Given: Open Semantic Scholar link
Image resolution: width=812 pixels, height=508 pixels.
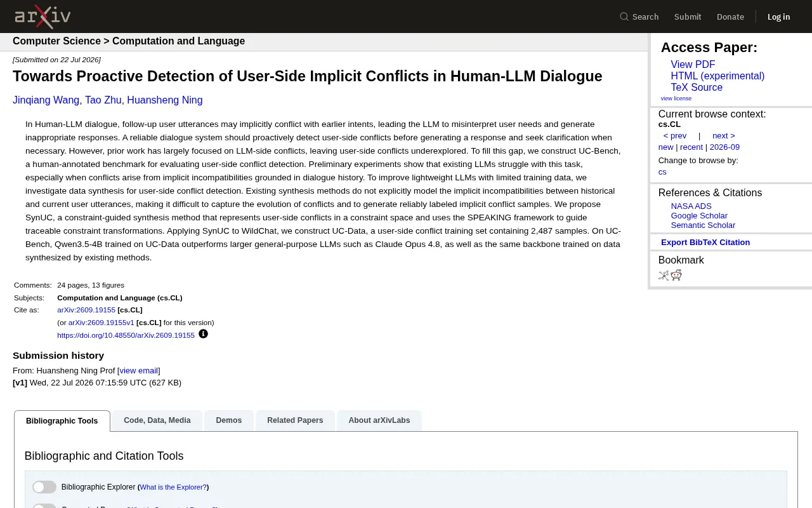Looking at the screenshot, I should point(703,225).
